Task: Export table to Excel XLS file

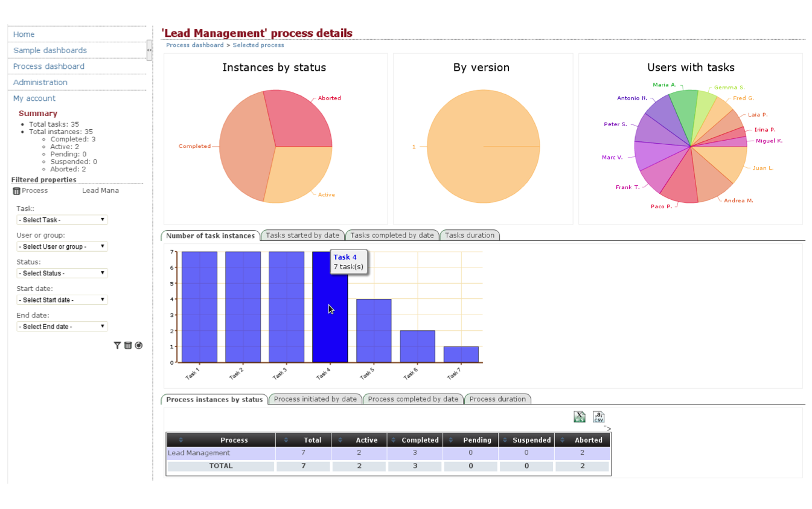Action: tap(579, 417)
